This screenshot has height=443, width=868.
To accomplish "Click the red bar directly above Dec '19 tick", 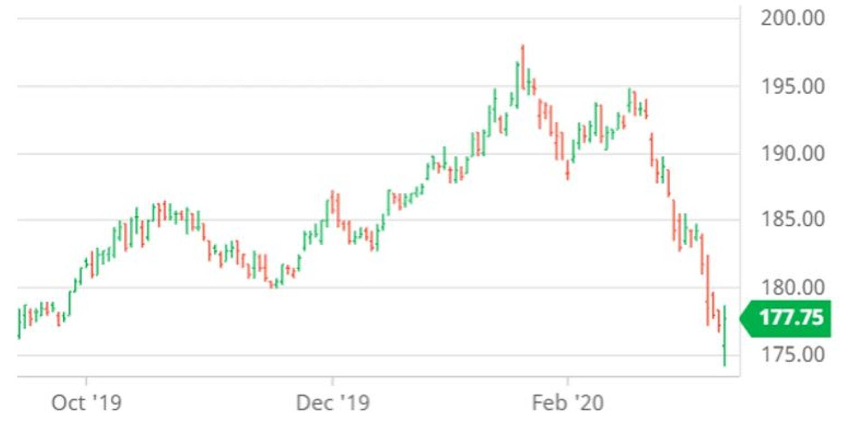I will (332, 202).
